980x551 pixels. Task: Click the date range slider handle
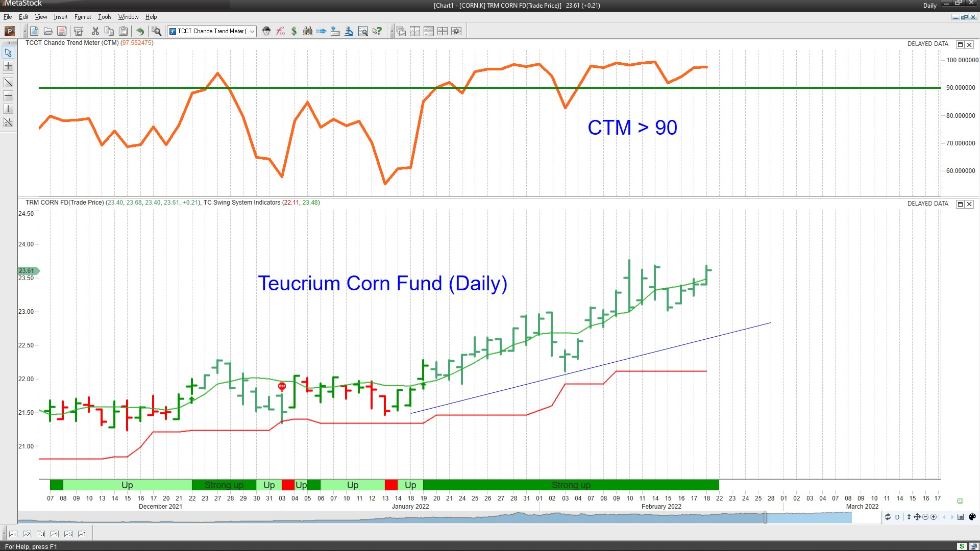click(x=765, y=517)
